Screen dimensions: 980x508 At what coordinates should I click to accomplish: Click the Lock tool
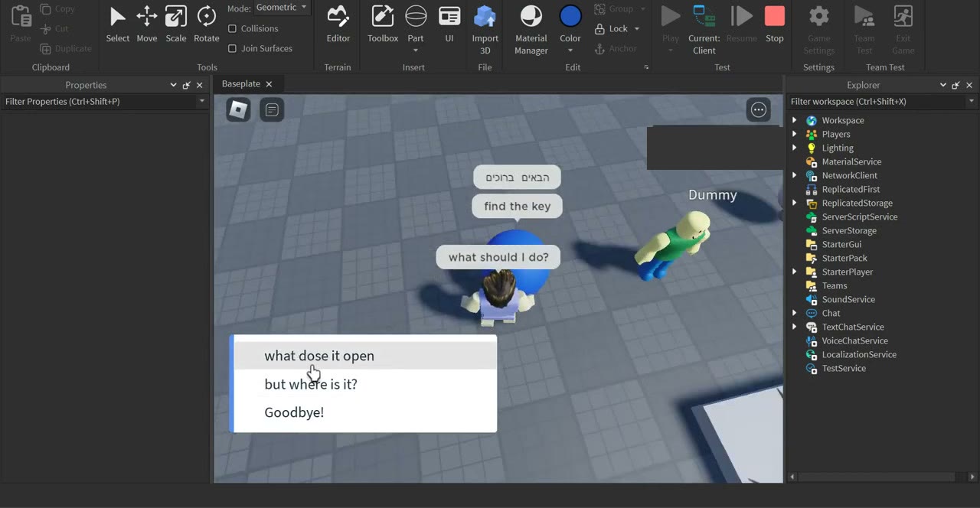611,28
